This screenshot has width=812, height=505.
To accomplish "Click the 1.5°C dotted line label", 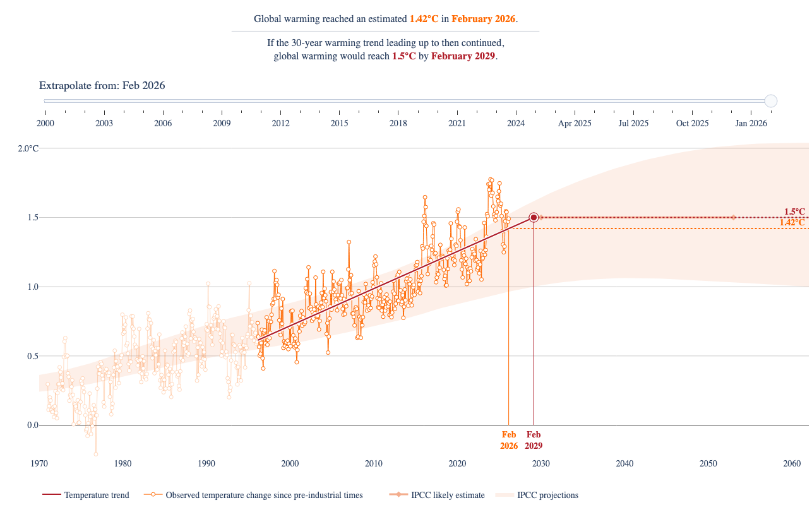I will 794,212.
